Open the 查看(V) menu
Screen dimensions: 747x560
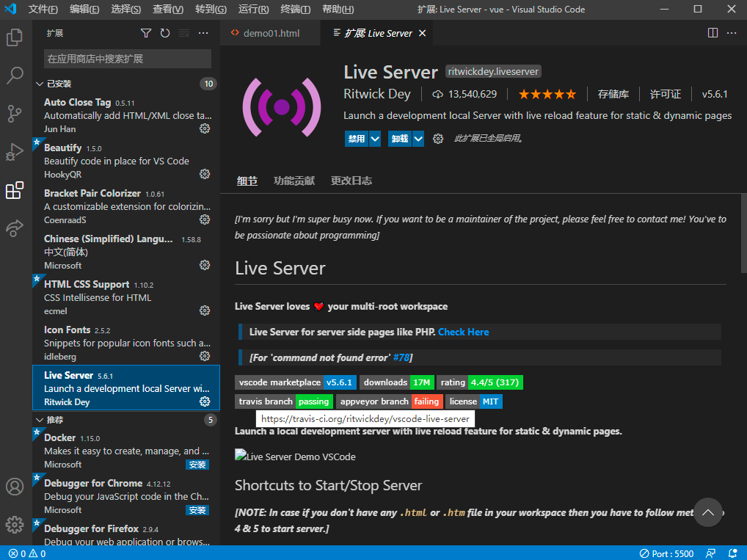(x=168, y=9)
